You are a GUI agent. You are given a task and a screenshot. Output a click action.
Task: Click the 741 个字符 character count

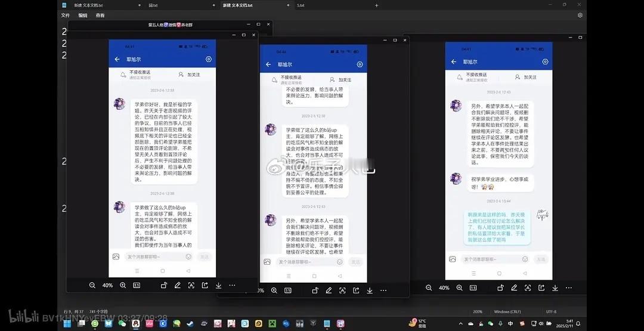(x=98, y=312)
